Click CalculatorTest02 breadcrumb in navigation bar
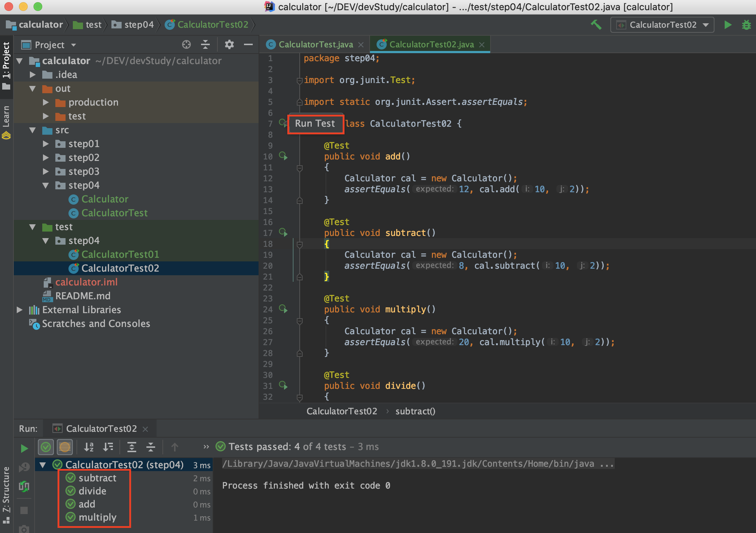This screenshot has width=756, height=533. [213, 24]
